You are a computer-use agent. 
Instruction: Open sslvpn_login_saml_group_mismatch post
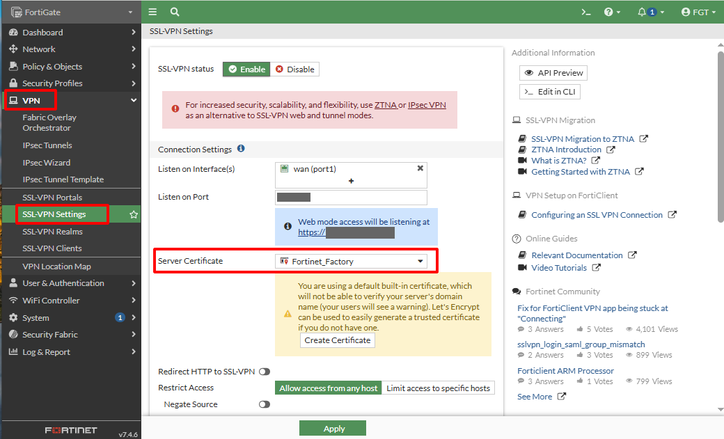click(581, 344)
